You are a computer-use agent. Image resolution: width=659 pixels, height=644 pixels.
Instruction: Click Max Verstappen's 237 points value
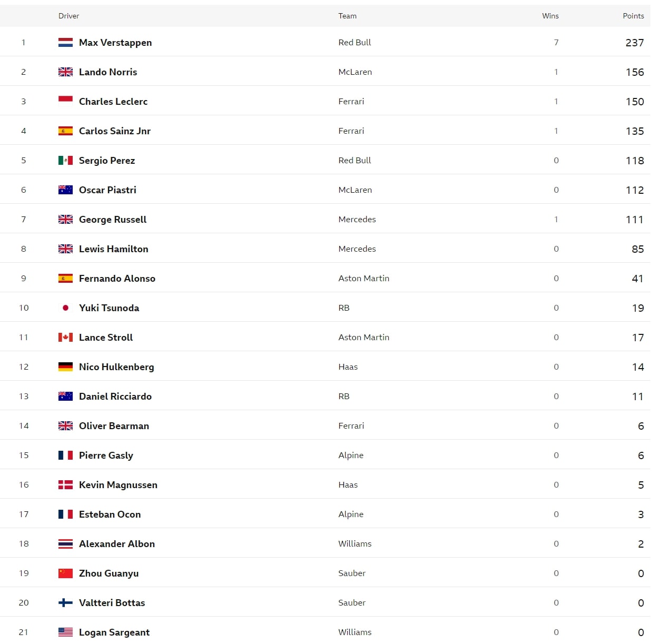coord(635,43)
